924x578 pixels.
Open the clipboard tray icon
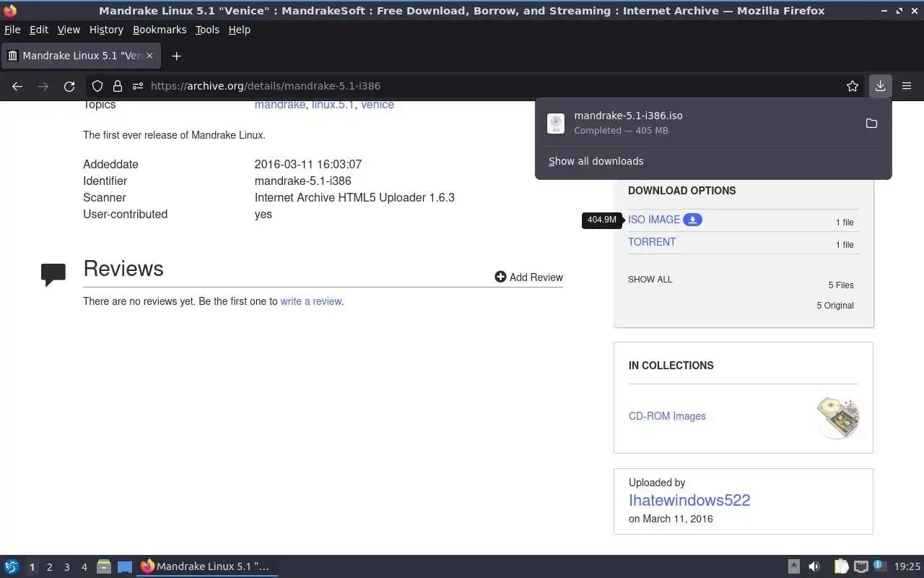pos(841,566)
